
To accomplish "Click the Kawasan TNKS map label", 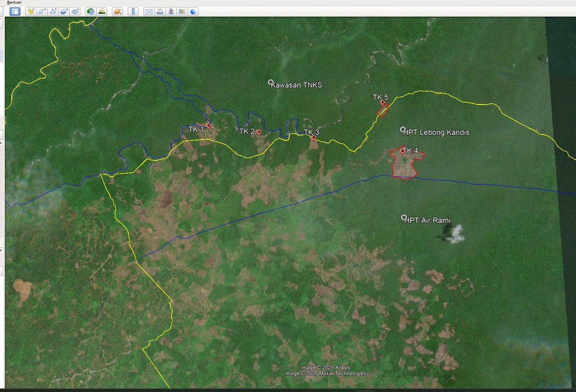I will (x=296, y=85).
